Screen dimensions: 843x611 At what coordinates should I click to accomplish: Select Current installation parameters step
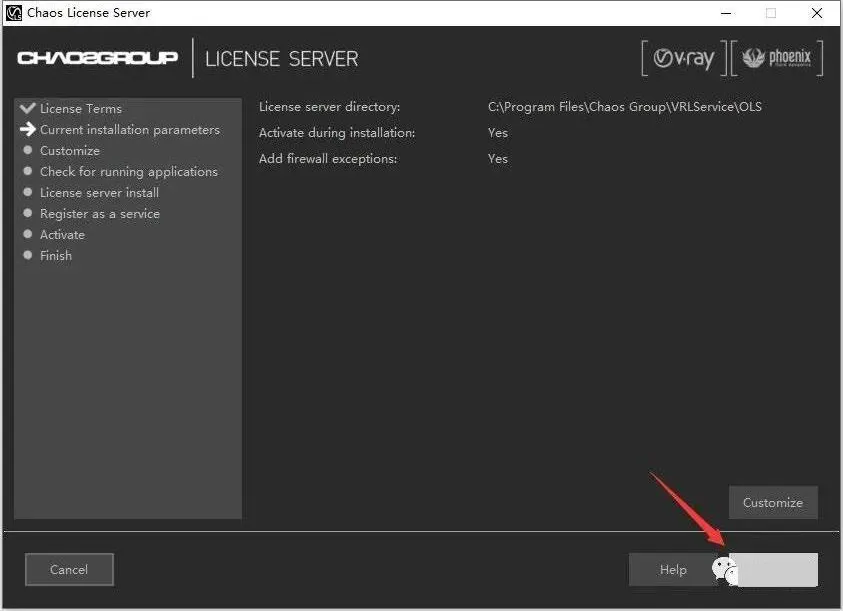130,130
